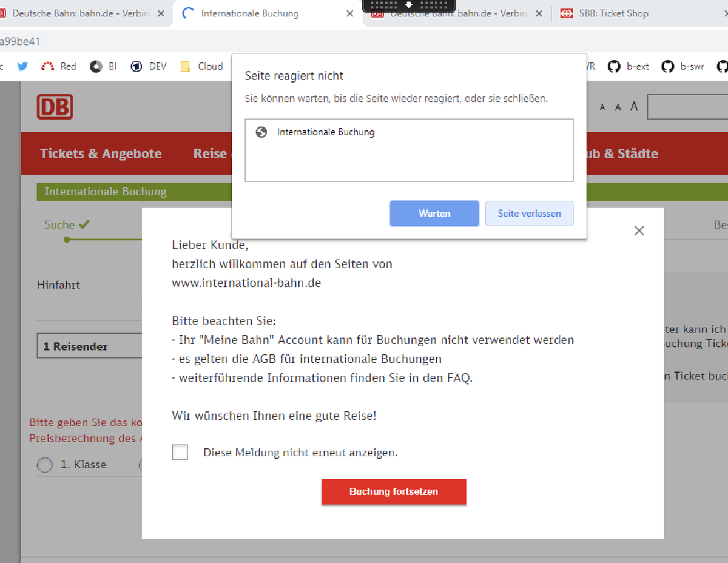This screenshot has width=728, height=563.
Task: Click the www.international-bahn.de text
Action: click(246, 283)
